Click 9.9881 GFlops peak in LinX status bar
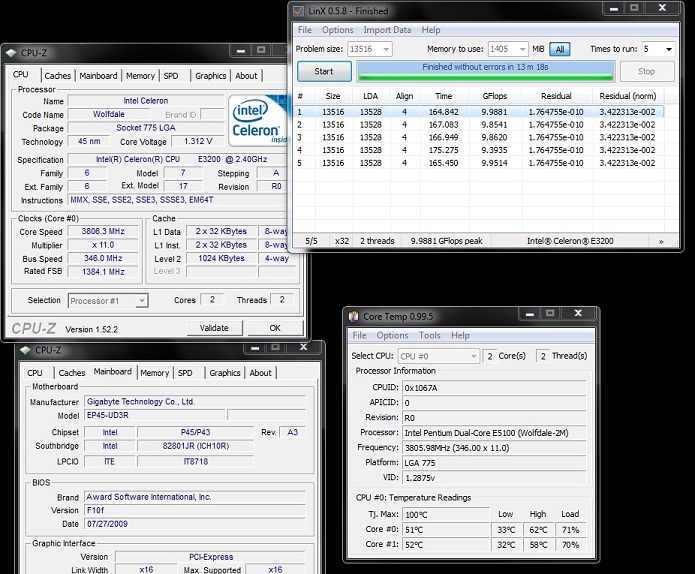This screenshot has height=574, width=695. pyautogui.click(x=446, y=241)
